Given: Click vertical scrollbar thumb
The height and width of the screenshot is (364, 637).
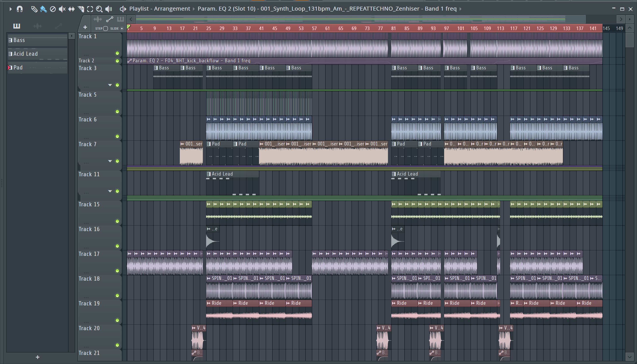Looking at the screenshot, I should point(629,40).
